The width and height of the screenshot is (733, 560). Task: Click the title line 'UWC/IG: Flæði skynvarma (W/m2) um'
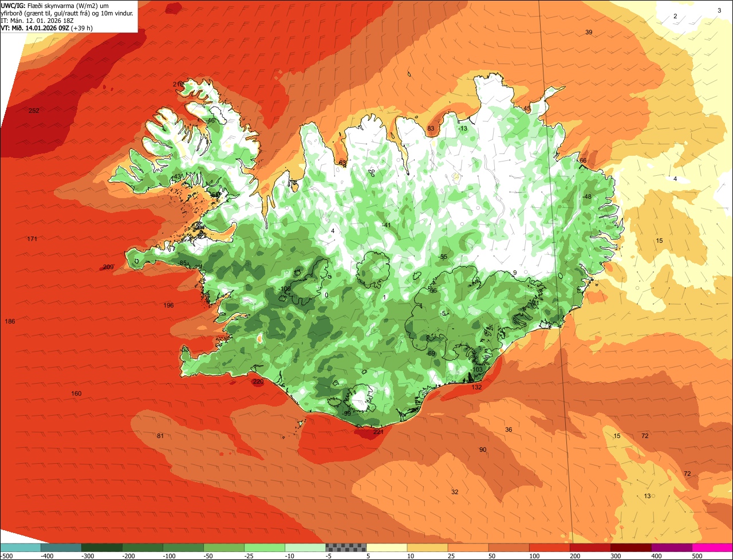pos(55,5)
